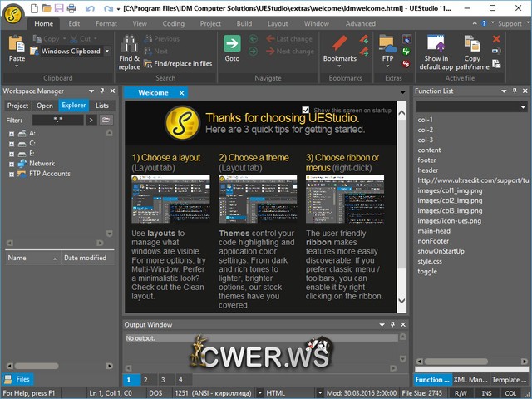Screen dimensions: 532x399
Task: Click the Choose a layout thumbnail image
Action: click(170, 199)
